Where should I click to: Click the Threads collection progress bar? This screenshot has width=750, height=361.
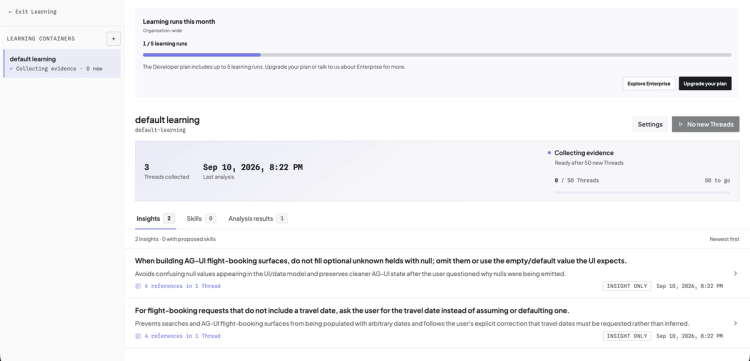coord(642,193)
